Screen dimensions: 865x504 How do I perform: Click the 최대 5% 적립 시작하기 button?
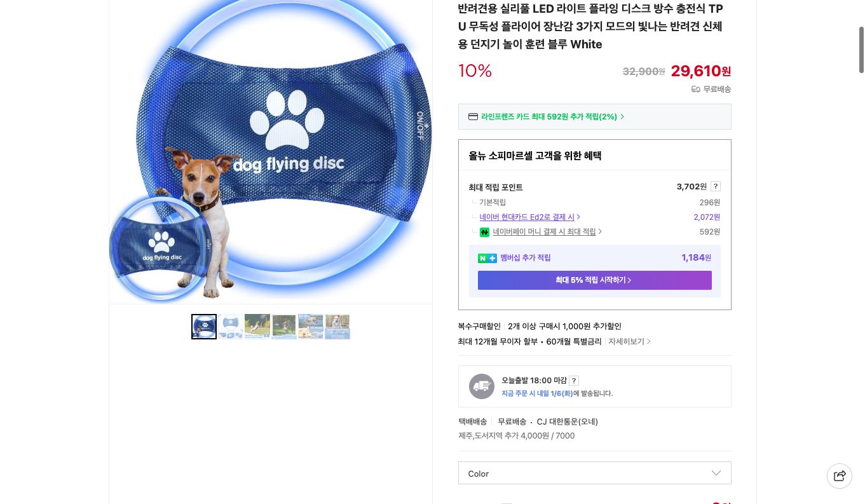click(594, 280)
